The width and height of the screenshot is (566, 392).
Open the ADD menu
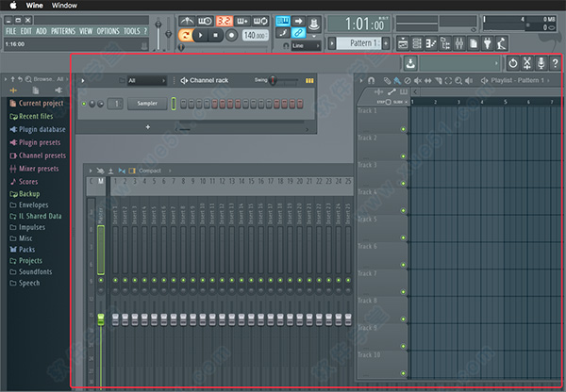[42, 31]
